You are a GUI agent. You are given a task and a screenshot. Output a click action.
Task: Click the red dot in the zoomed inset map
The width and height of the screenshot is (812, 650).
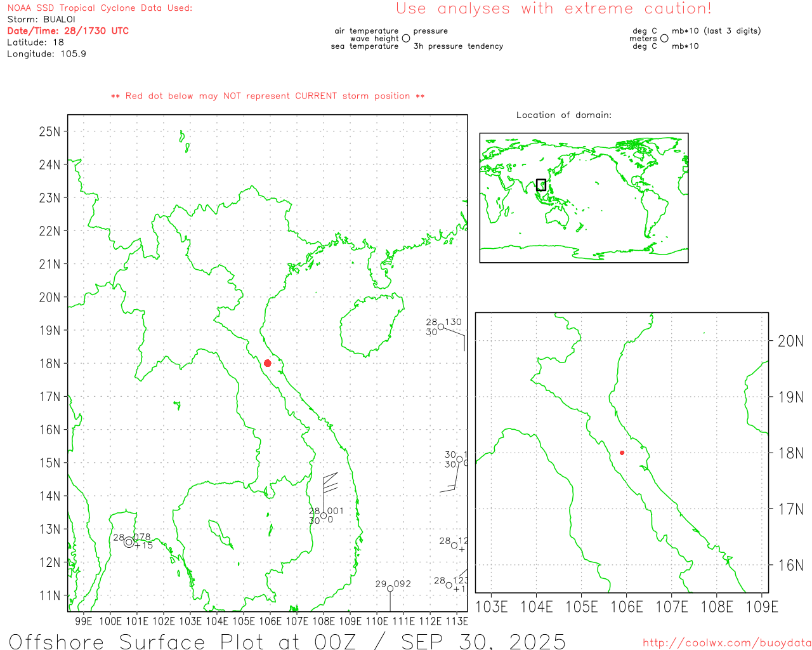(622, 453)
